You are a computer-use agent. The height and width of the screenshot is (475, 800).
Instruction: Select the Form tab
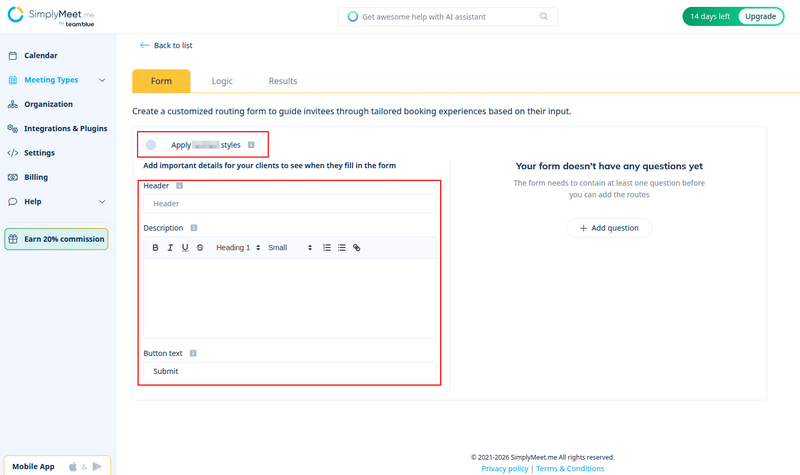161,81
